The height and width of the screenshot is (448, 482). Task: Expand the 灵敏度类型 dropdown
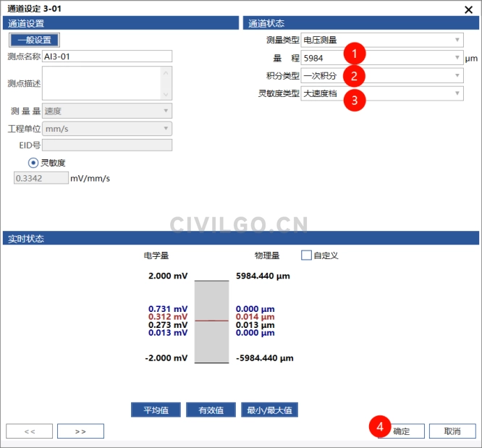coord(382,93)
